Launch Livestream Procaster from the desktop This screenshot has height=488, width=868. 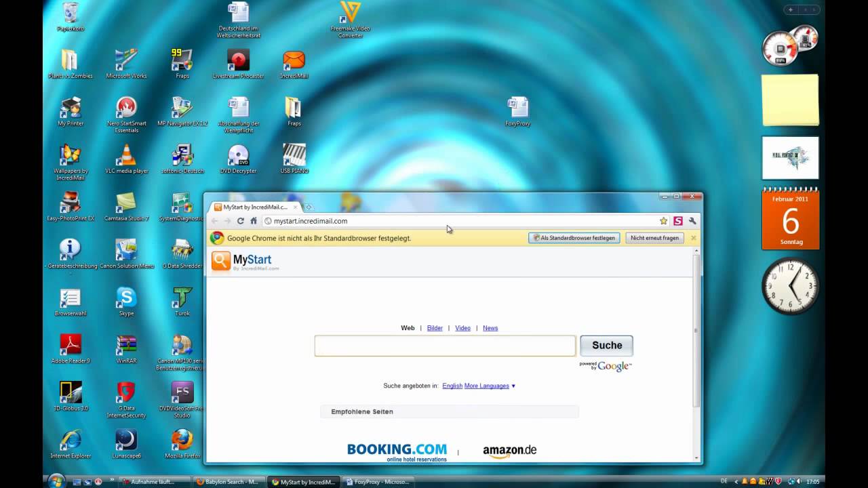[238, 64]
